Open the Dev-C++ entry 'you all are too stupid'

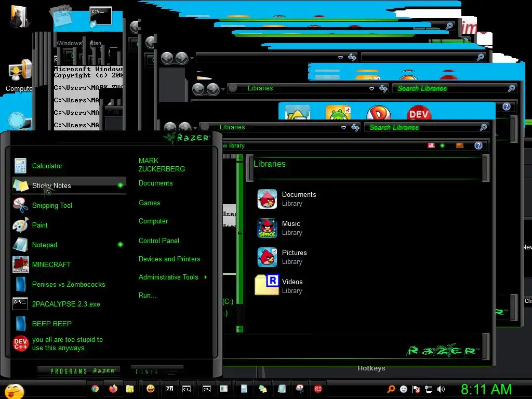pyautogui.click(x=69, y=344)
